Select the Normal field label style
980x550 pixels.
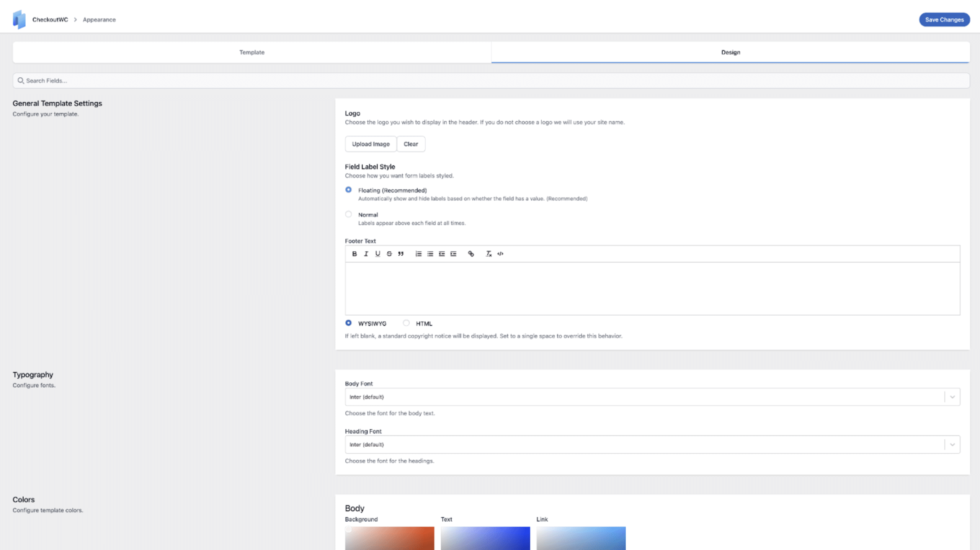click(348, 214)
